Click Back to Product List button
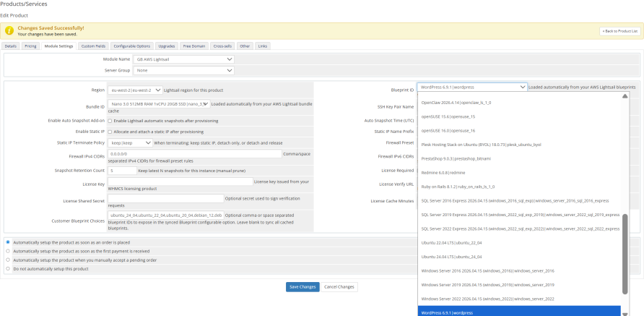This screenshot has height=316, width=644. point(619,31)
